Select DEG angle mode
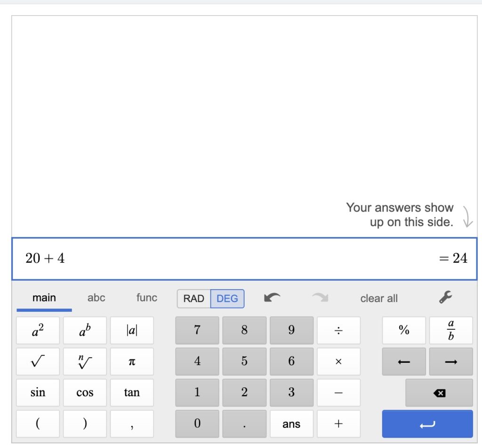The height and width of the screenshot is (448, 482). (x=227, y=299)
